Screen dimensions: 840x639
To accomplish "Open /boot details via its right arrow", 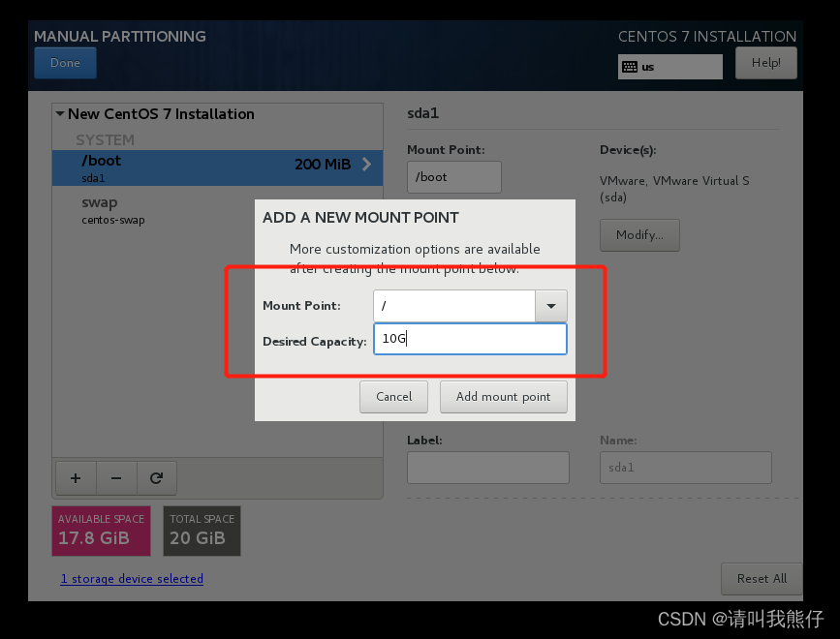I will pos(367,165).
